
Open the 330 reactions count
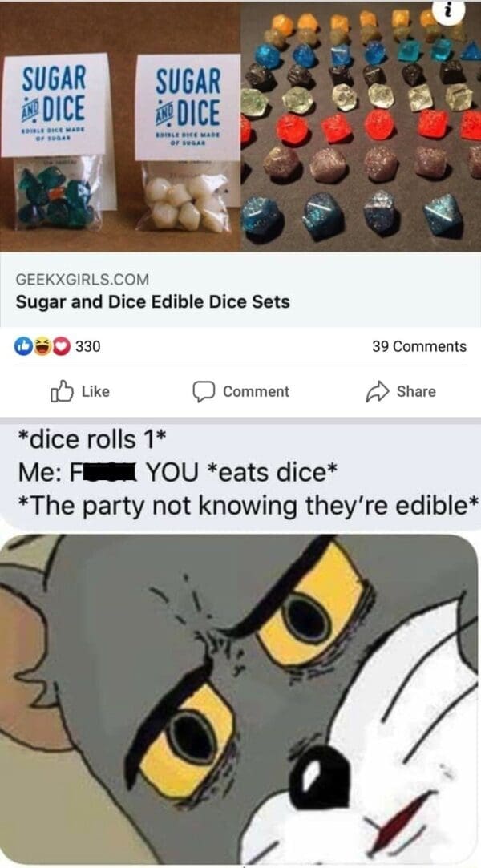[x=87, y=346]
